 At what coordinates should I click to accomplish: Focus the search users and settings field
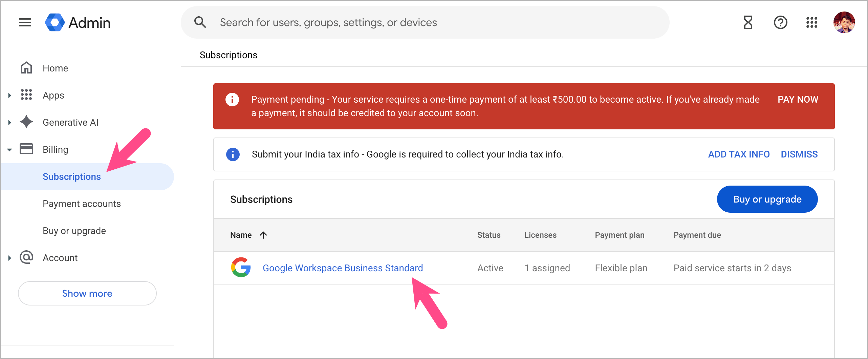click(x=425, y=22)
